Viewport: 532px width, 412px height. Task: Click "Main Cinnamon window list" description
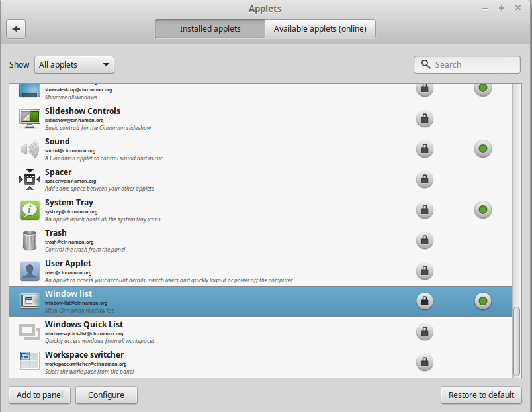tap(79, 311)
